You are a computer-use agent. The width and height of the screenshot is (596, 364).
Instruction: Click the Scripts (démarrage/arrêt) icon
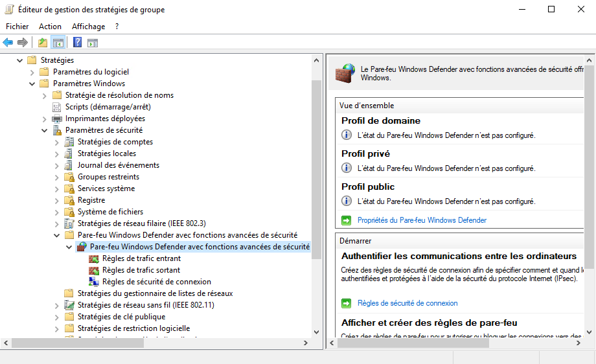56,107
